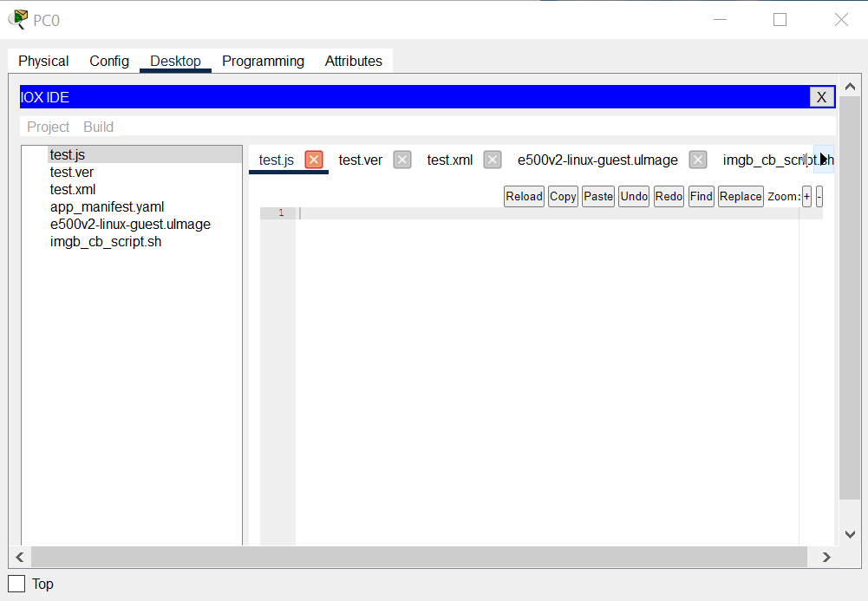Select app_manifest.yaml in the file list
The width and height of the screenshot is (868, 601).
107,206
